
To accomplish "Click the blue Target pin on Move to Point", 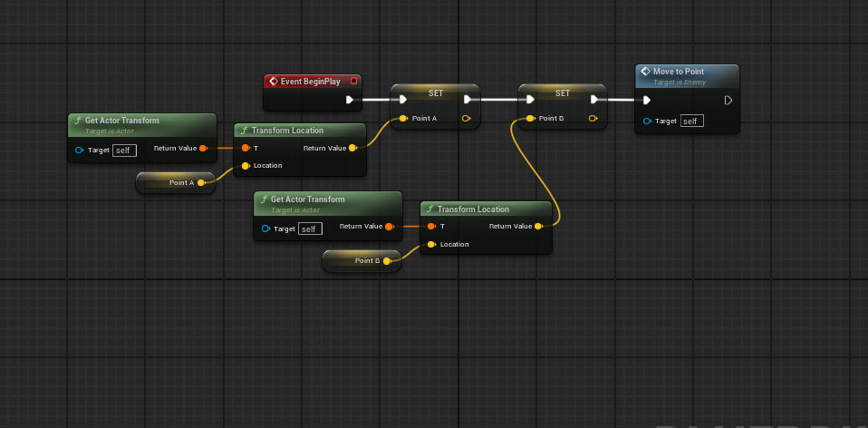I will pyautogui.click(x=647, y=121).
